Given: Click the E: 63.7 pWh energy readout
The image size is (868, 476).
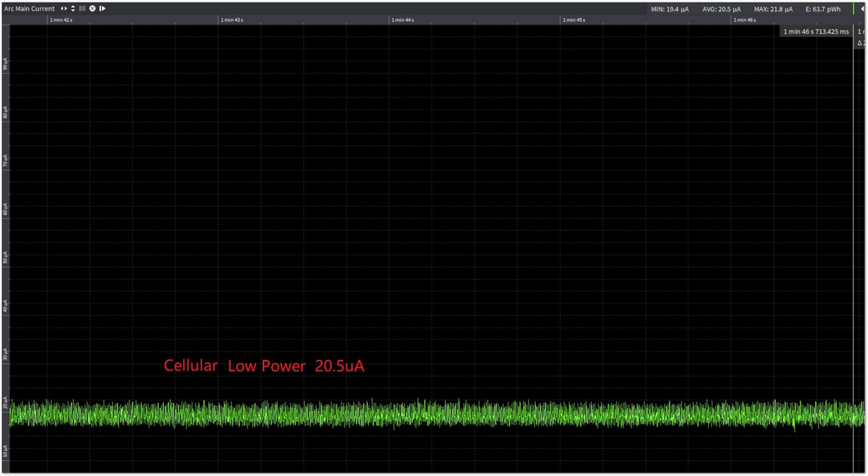Looking at the screenshot, I should [823, 9].
